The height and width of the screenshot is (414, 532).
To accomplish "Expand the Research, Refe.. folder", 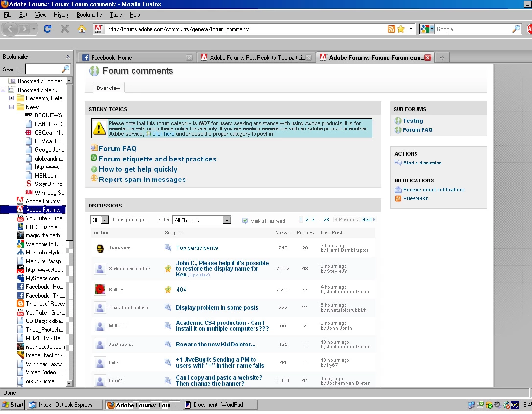I will 11,98.
